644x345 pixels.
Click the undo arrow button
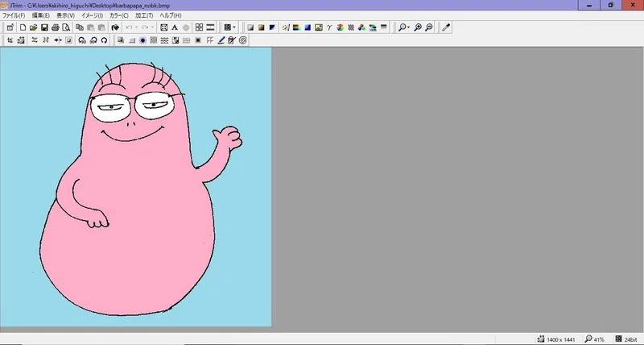pyautogui.click(x=129, y=27)
